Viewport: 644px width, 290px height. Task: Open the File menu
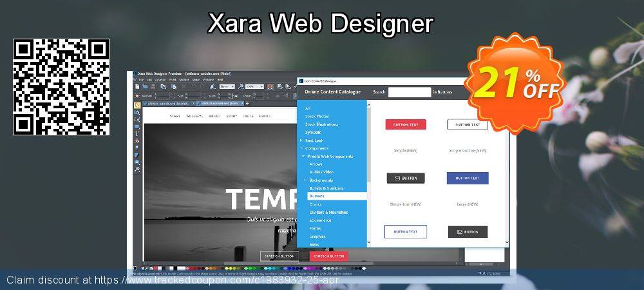click(x=141, y=80)
